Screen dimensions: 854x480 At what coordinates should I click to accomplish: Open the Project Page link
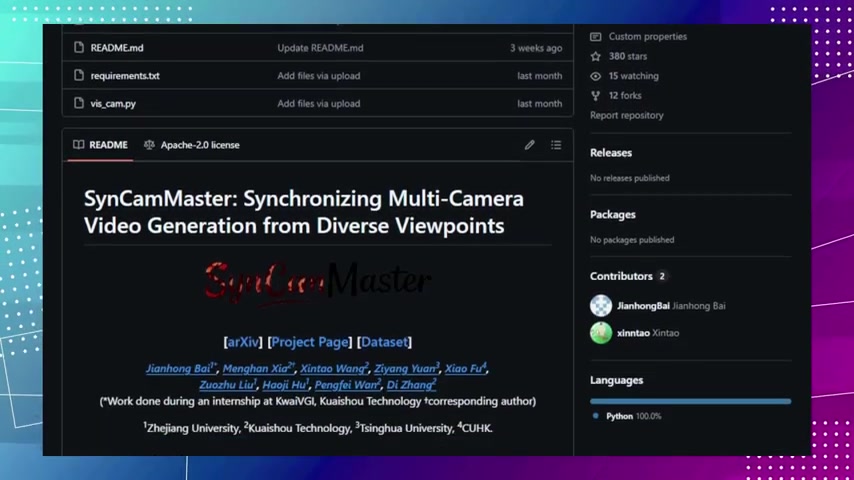pyautogui.click(x=310, y=342)
